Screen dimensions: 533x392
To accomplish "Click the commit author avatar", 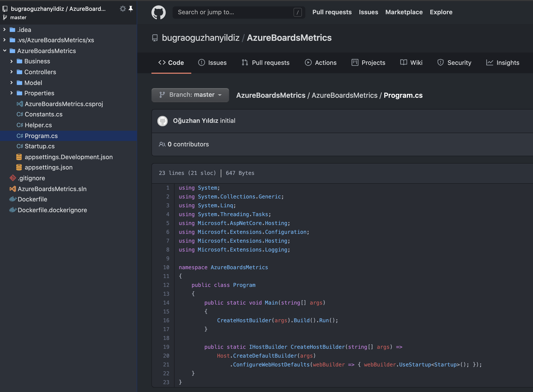I will 163,121.
